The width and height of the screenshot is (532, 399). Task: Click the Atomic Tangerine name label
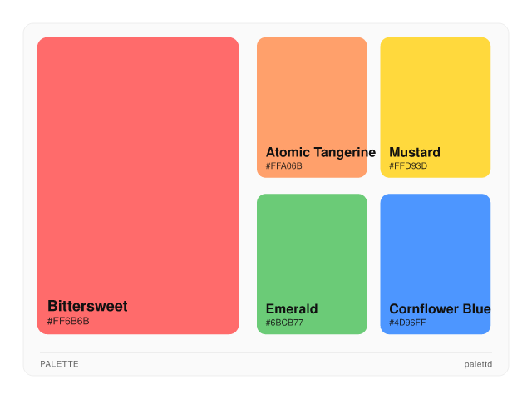pyautogui.click(x=320, y=152)
